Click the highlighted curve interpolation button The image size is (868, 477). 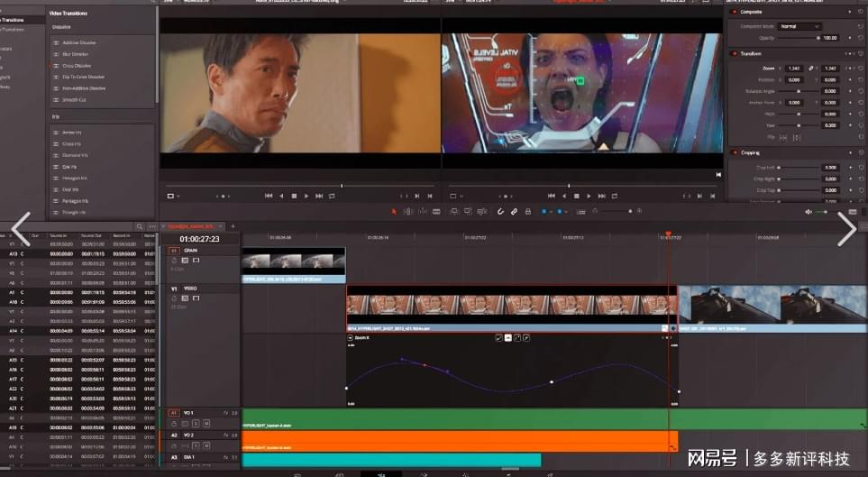(508, 337)
